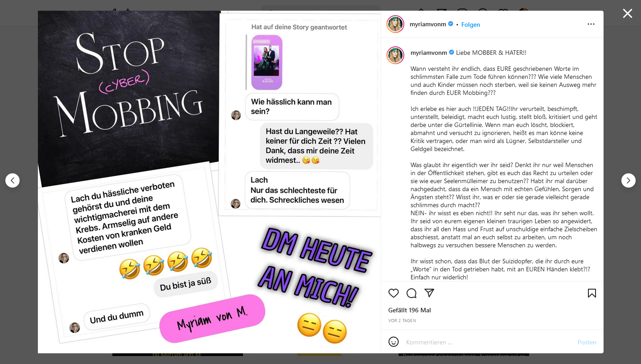Like the post with the heart icon
641x364 pixels.
point(394,293)
